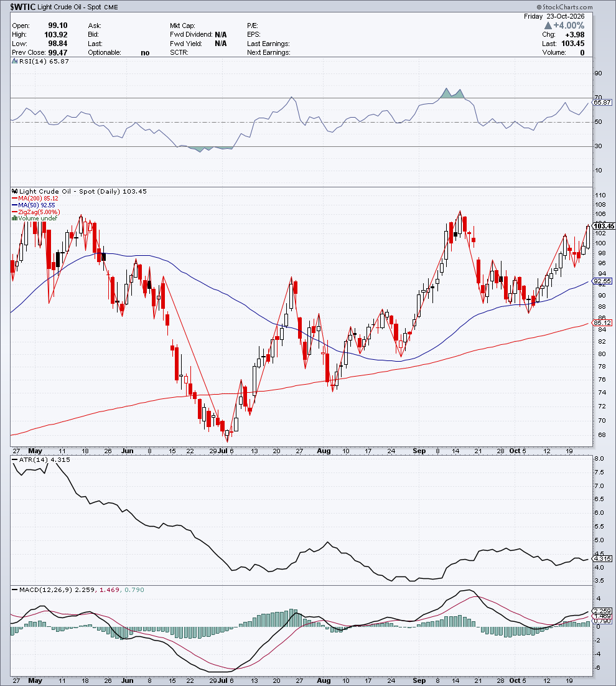Click the Light Crude Oil - Spot CME title text
This screenshot has width=616, height=686.
pyautogui.click(x=78, y=7)
